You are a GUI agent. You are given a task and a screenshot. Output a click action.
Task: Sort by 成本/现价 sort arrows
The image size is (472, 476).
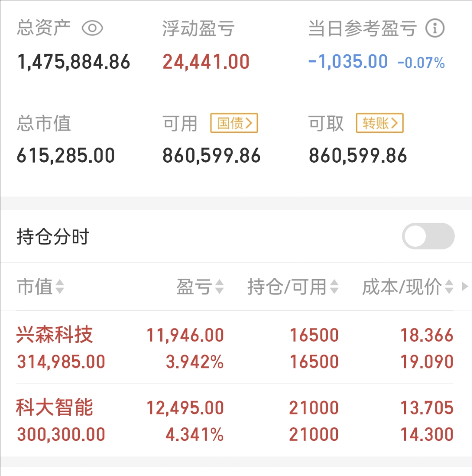(x=449, y=287)
